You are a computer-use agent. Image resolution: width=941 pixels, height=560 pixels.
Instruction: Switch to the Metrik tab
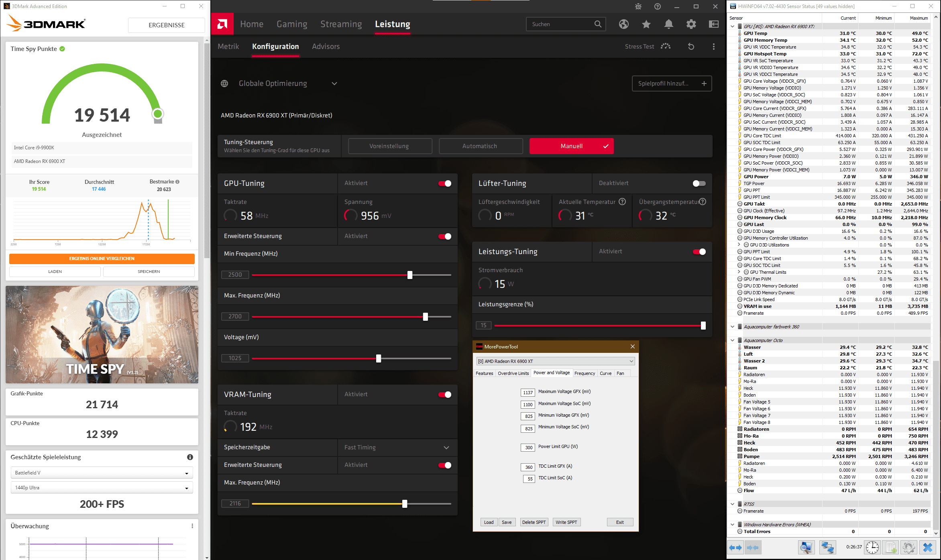click(228, 47)
